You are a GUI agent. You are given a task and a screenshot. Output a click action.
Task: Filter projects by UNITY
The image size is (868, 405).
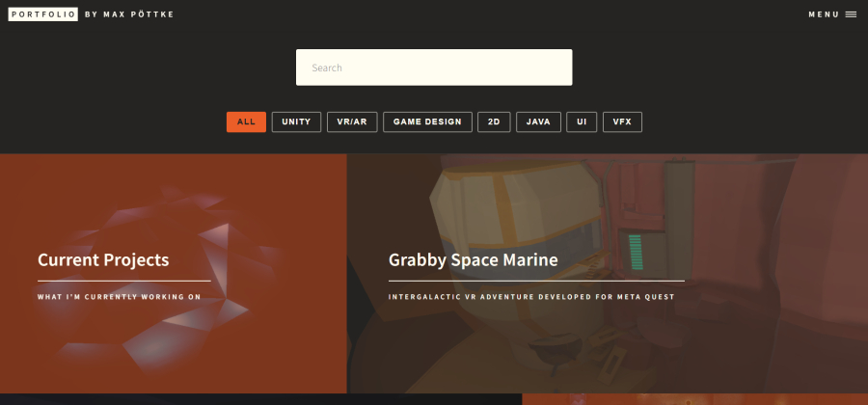296,121
